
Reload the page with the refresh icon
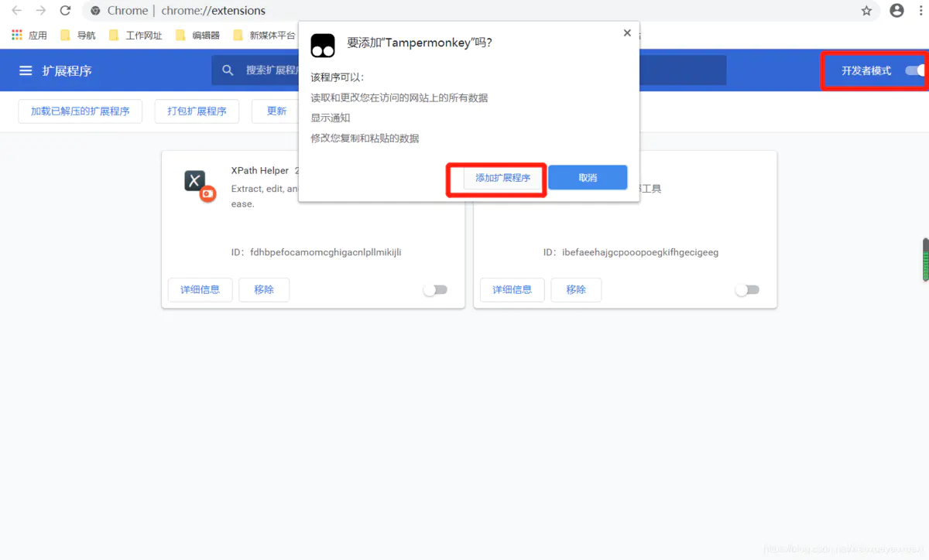(x=65, y=11)
